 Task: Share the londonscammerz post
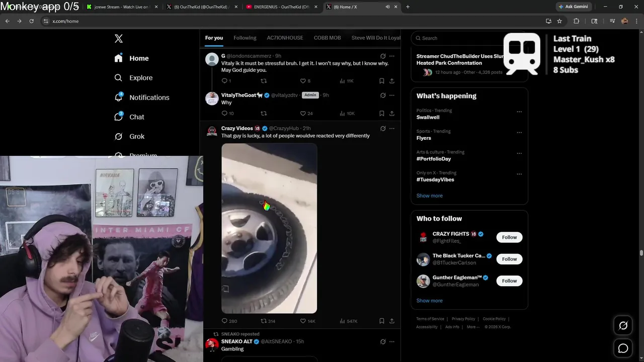[x=392, y=81]
